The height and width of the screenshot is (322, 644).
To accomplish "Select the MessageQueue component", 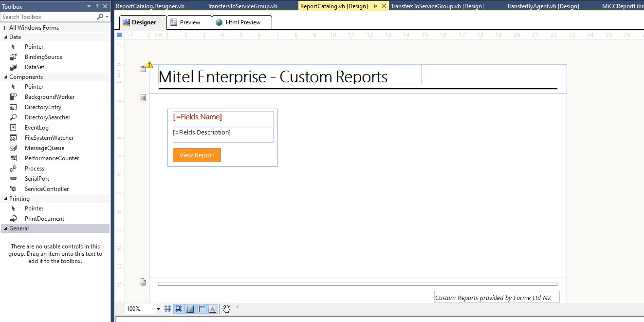I will (x=55, y=148).
